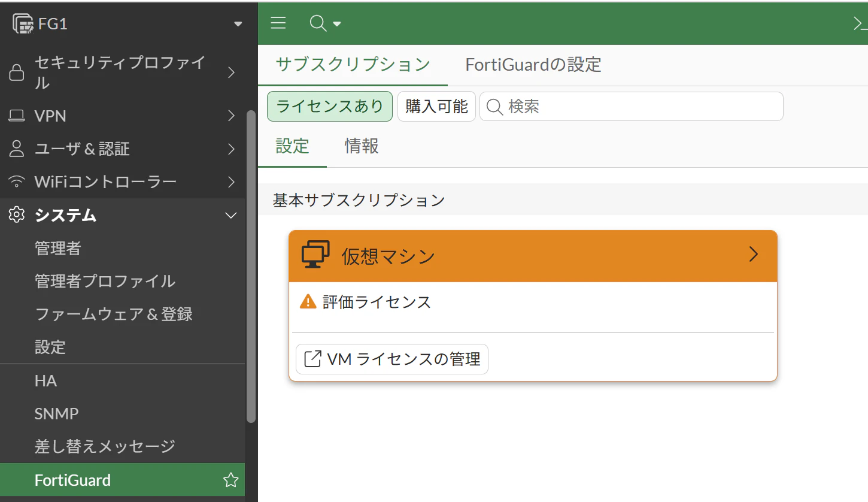Screen dimensions: 868x502
Task: Click the gear icon for システム
Action: point(17,215)
